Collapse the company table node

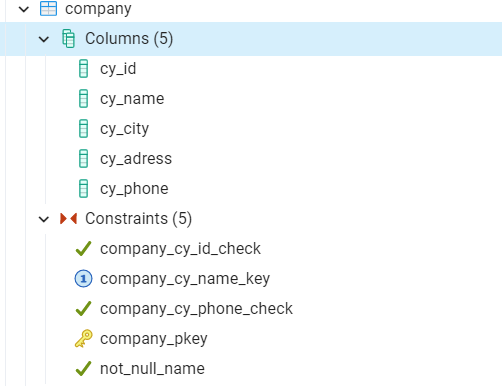[24, 9]
